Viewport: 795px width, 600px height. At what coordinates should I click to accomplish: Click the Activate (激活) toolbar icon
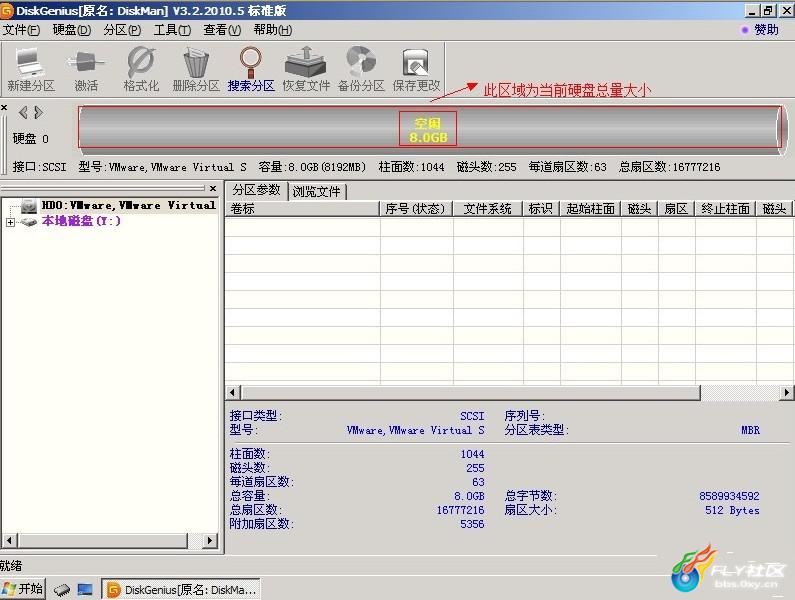click(86, 69)
